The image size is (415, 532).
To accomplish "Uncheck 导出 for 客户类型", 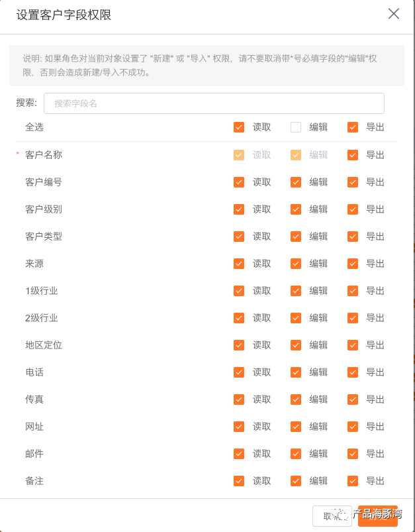I will pyautogui.click(x=353, y=237).
